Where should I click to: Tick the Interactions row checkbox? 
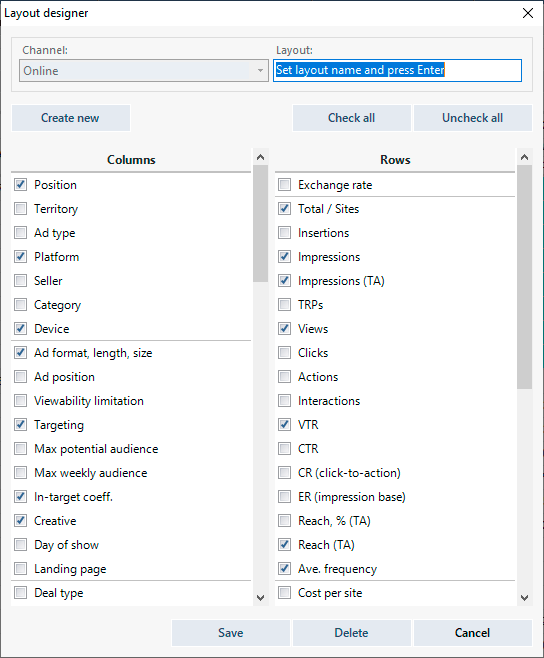pos(285,400)
